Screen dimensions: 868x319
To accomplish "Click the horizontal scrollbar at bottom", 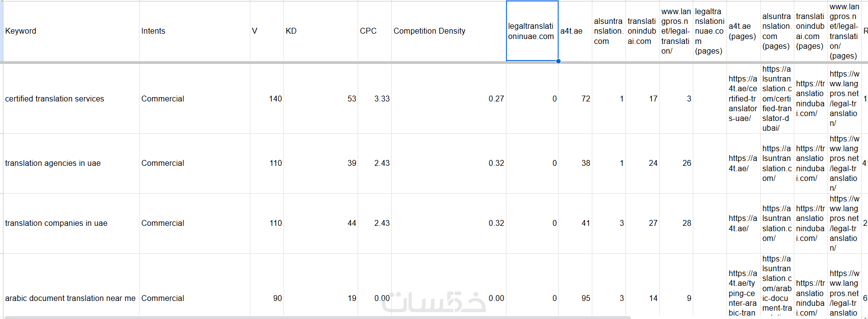I will (x=317, y=318).
